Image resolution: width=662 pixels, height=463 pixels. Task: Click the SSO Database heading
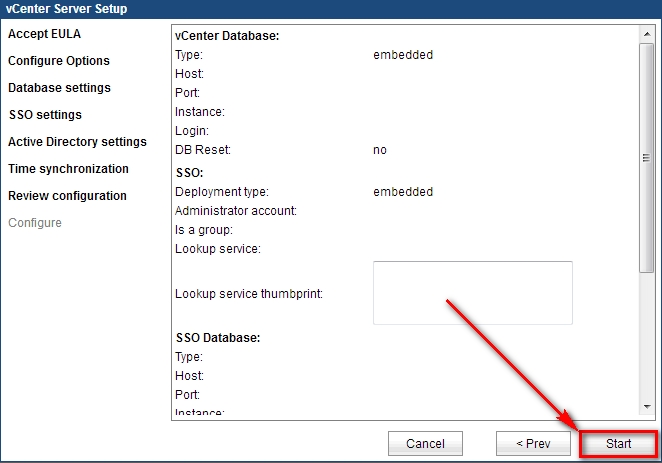coord(218,338)
